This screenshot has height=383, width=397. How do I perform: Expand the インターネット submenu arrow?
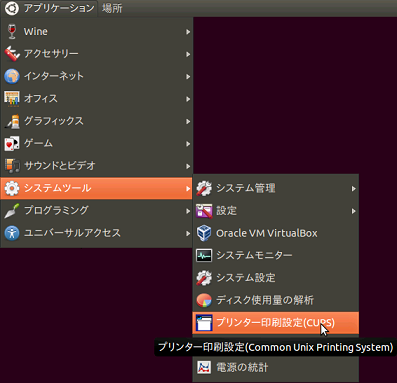(x=188, y=77)
